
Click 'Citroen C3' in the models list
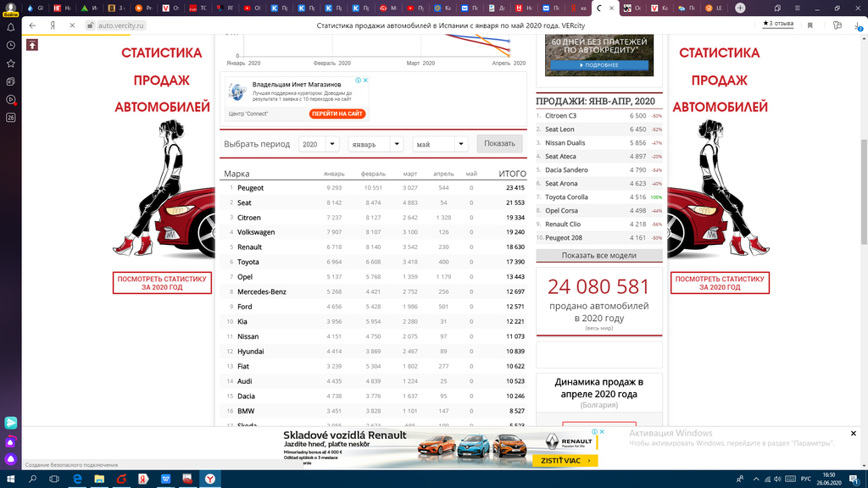561,115
